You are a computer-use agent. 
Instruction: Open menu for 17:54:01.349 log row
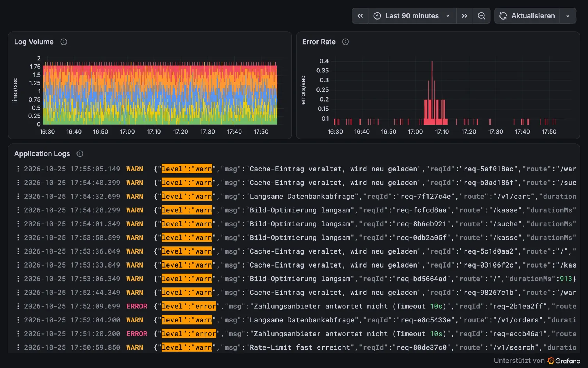18,224
